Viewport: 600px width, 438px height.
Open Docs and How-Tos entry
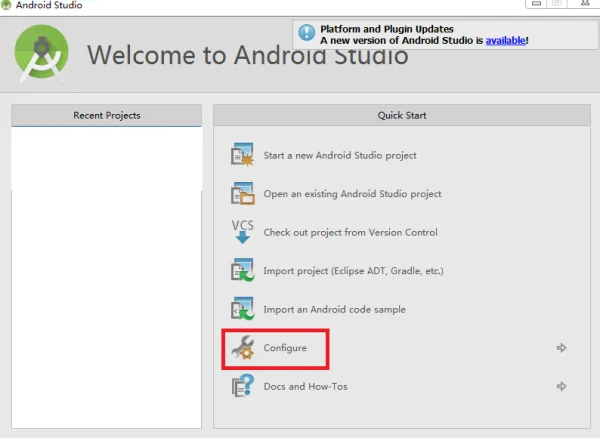tap(305, 386)
